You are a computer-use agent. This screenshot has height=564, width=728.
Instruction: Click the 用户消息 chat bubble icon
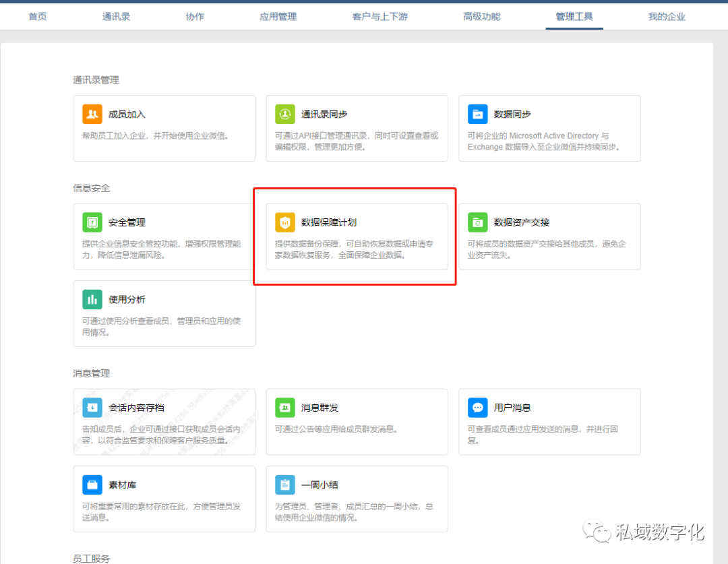point(478,408)
